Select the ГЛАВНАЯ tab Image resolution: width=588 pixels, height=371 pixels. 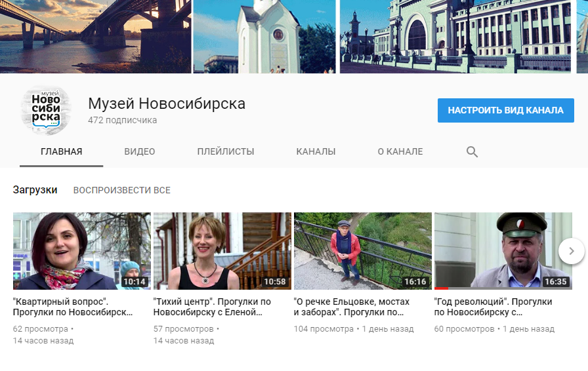point(61,151)
